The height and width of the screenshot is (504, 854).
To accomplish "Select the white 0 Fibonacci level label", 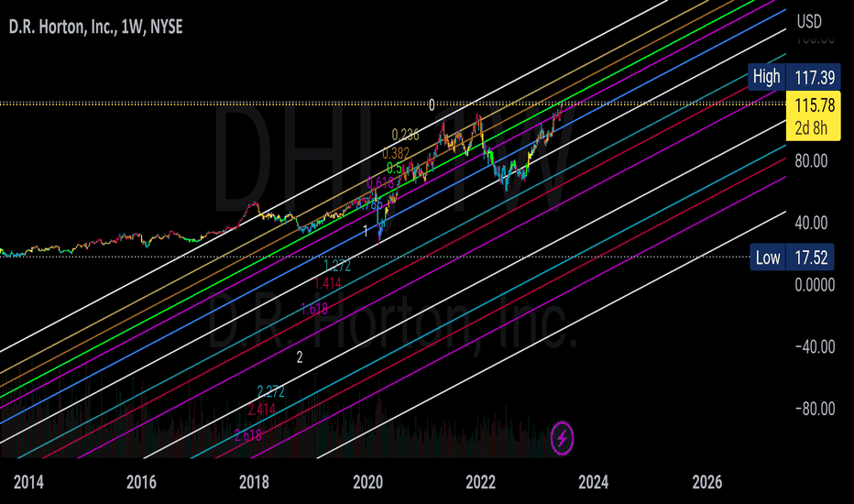I will [x=432, y=105].
